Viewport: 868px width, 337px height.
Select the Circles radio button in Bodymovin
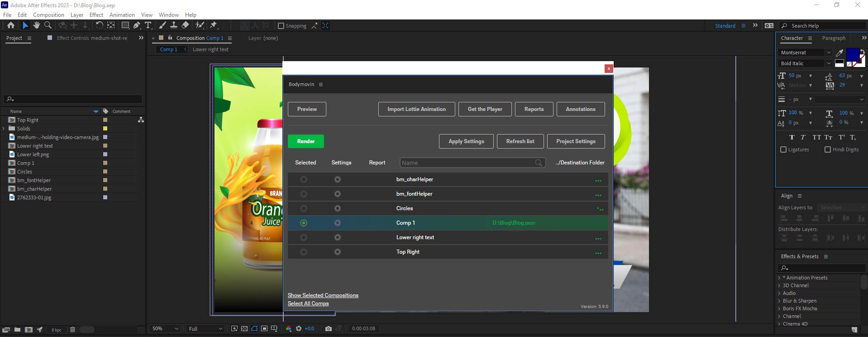coord(304,208)
